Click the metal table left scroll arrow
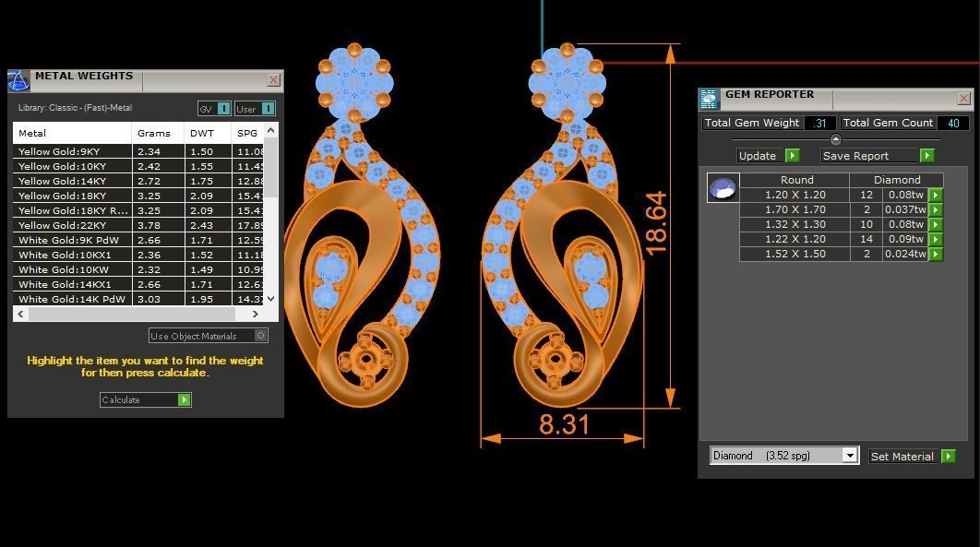This screenshot has height=547, width=980. 20,315
